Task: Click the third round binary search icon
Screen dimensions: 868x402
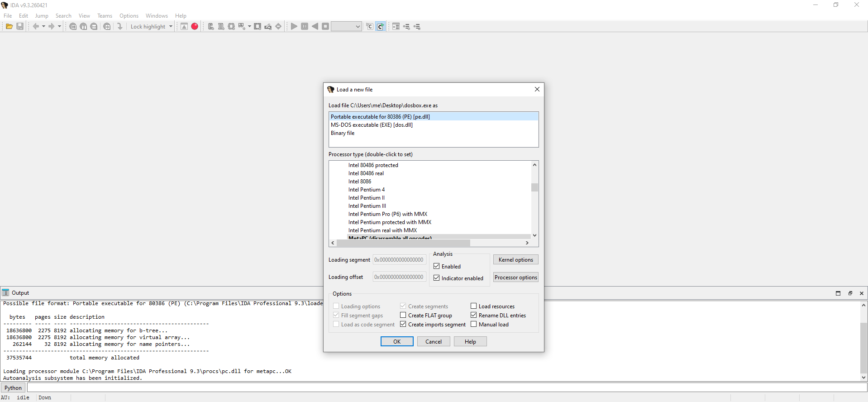Action: tap(94, 26)
